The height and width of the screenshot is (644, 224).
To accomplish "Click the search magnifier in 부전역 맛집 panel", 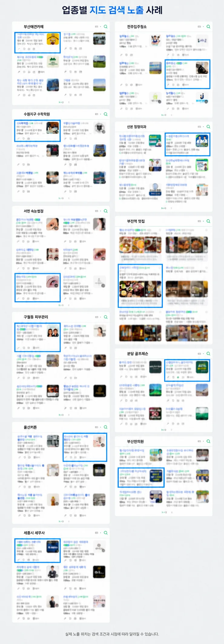I will coord(208,221).
